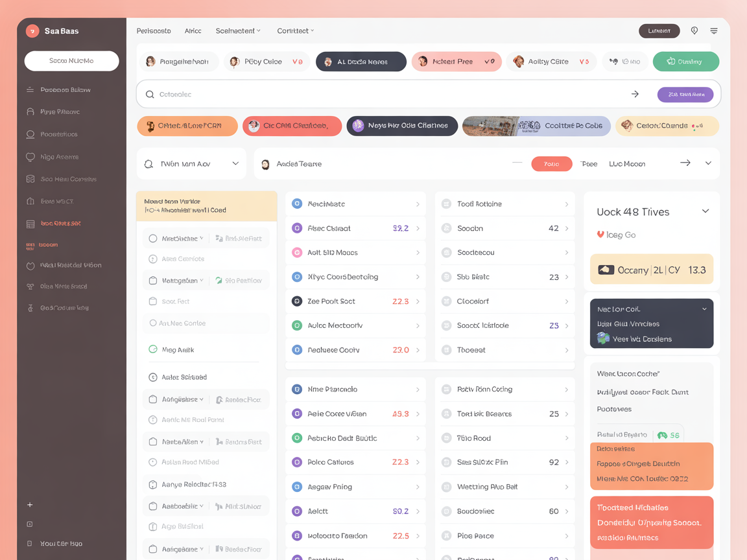Viewport: 747px width, 560px height.
Task: Open the Scelnaotent dropdown menu
Action: click(x=238, y=31)
